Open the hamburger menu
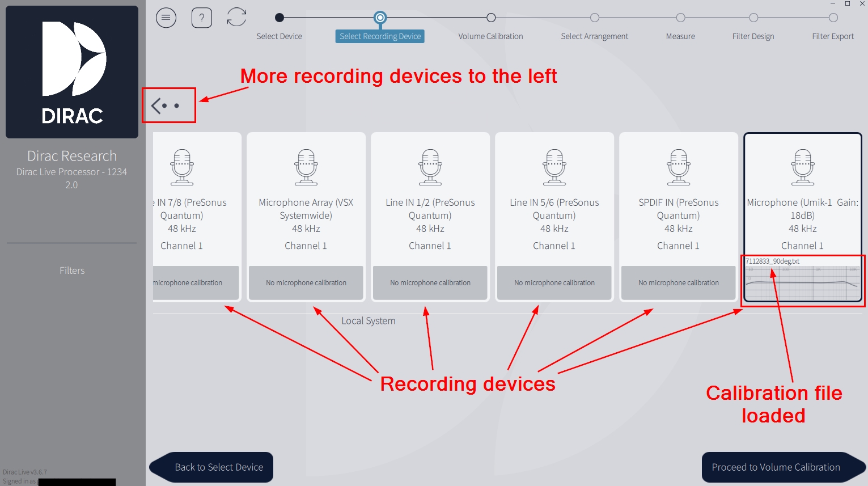This screenshot has width=868, height=486. click(x=166, y=18)
